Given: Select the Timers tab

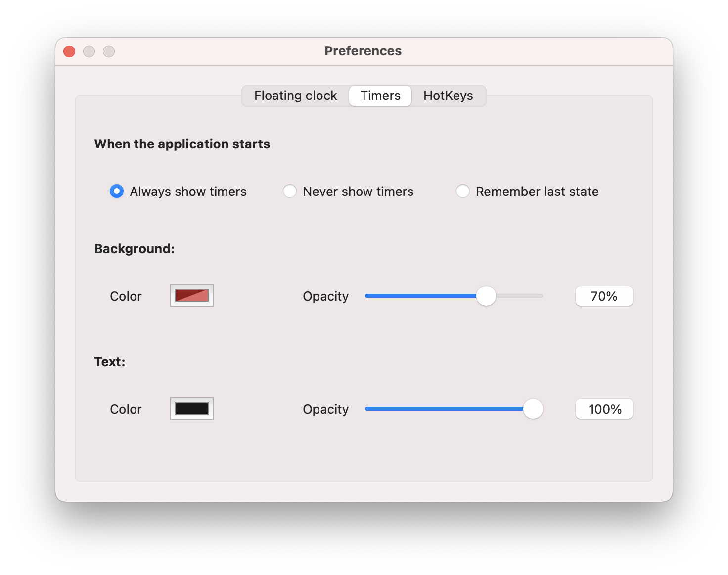Looking at the screenshot, I should (380, 96).
